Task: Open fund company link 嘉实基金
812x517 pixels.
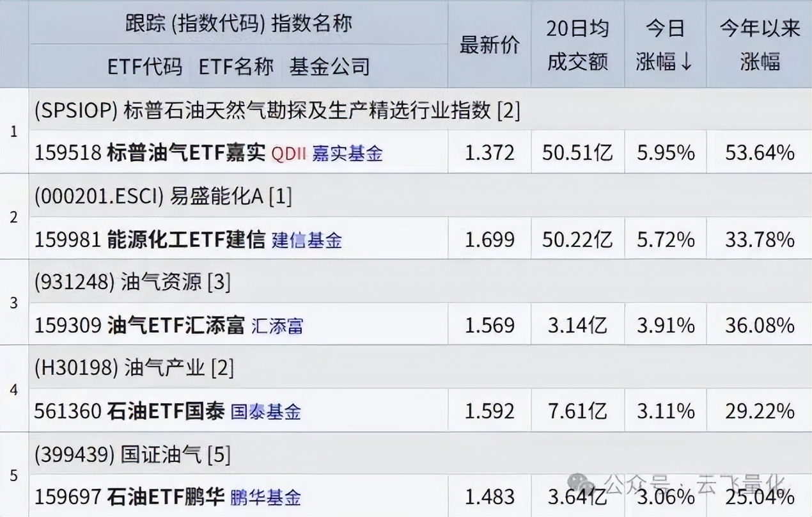Action: tap(347, 153)
